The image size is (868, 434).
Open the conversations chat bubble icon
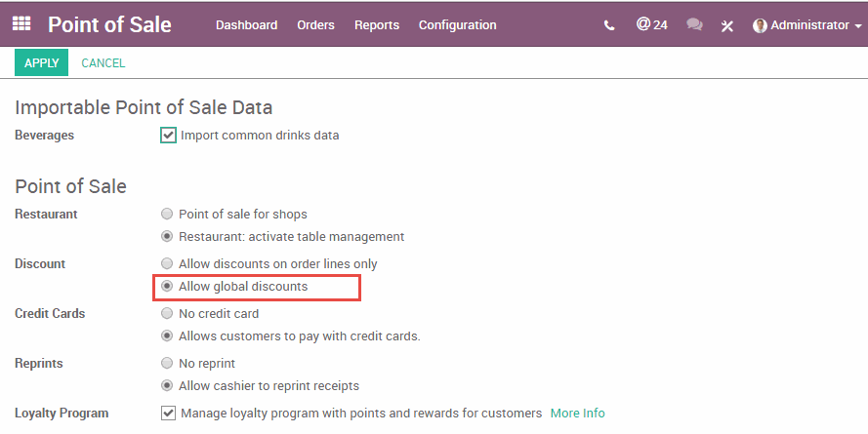pyautogui.click(x=694, y=25)
